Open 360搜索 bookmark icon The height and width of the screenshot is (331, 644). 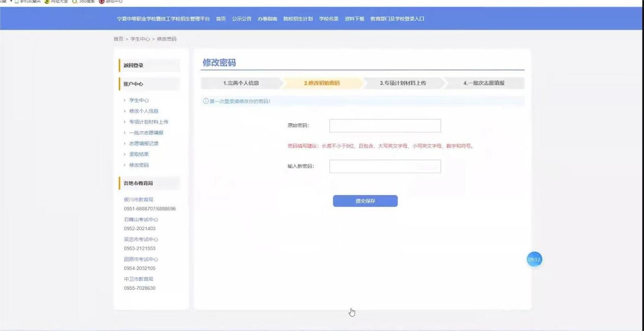pos(74,2)
